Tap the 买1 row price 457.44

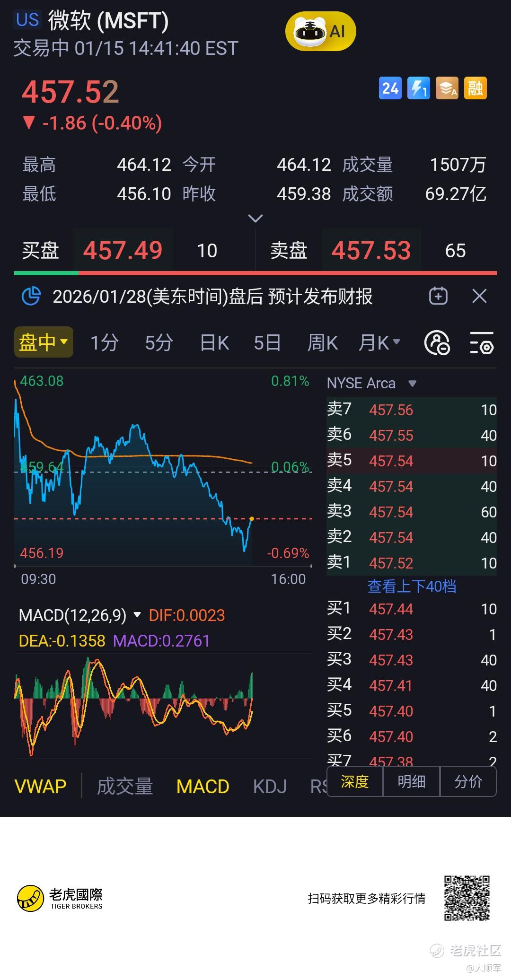coord(391,609)
